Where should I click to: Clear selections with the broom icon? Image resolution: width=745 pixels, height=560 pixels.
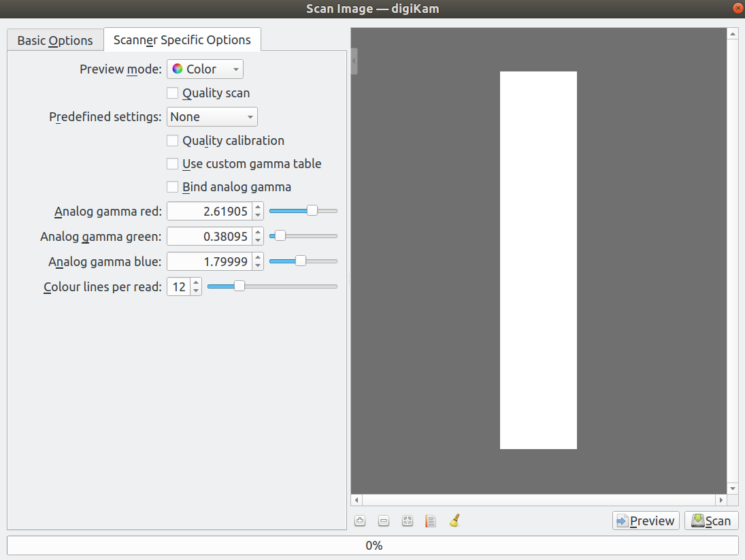[454, 521]
